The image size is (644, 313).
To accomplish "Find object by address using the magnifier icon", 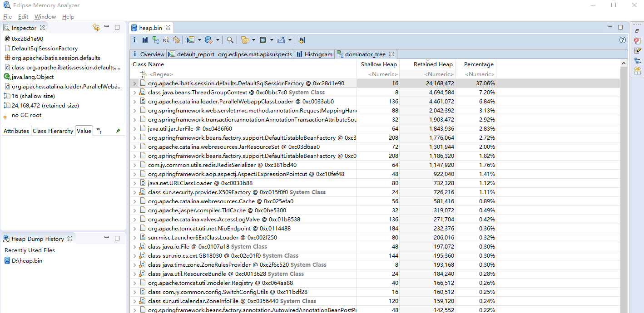I will pyautogui.click(x=230, y=40).
